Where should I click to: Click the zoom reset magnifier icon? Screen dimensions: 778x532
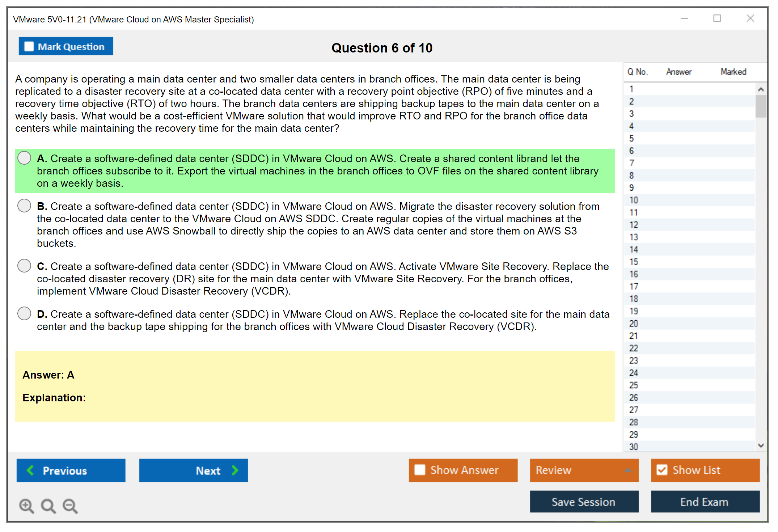coord(48,506)
